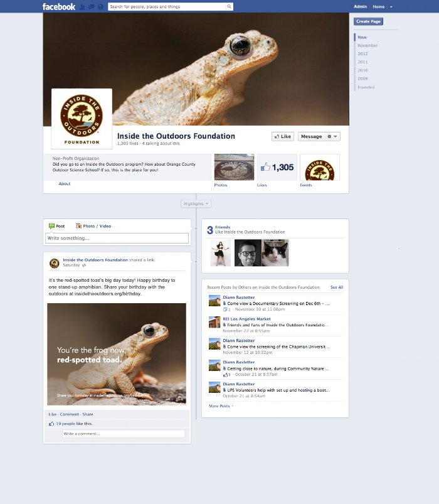Click the Write something field

tap(117, 238)
